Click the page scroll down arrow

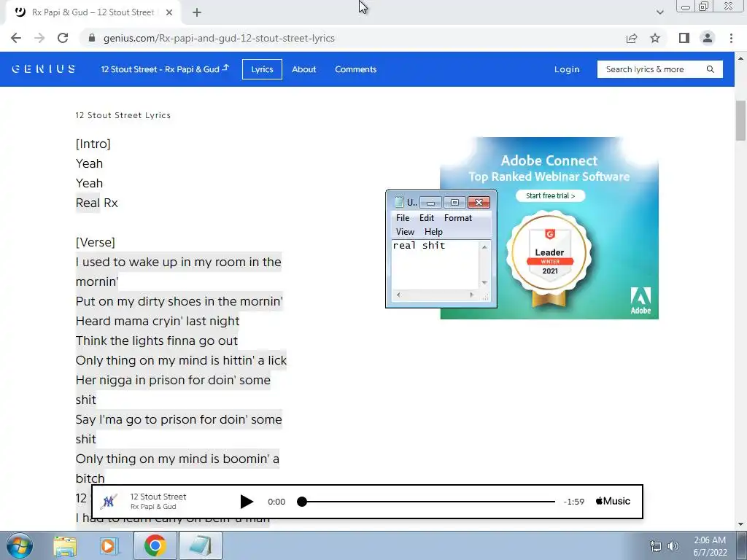pyautogui.click(x=740, y=524)
